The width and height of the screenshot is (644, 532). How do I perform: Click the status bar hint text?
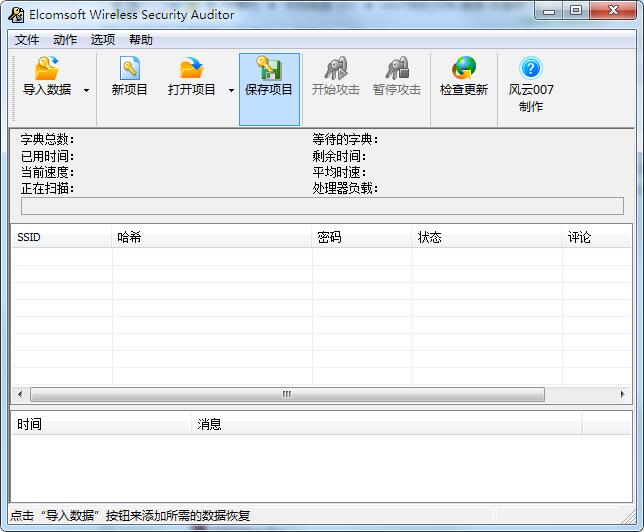pyautogui.click(x=130, y=516)
